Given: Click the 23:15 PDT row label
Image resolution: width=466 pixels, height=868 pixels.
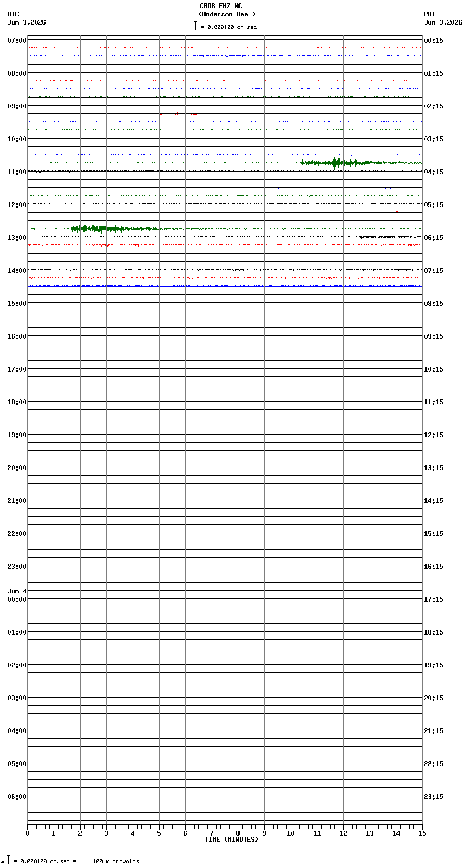Looking at the screenshot, I should (x=434, y=797).
